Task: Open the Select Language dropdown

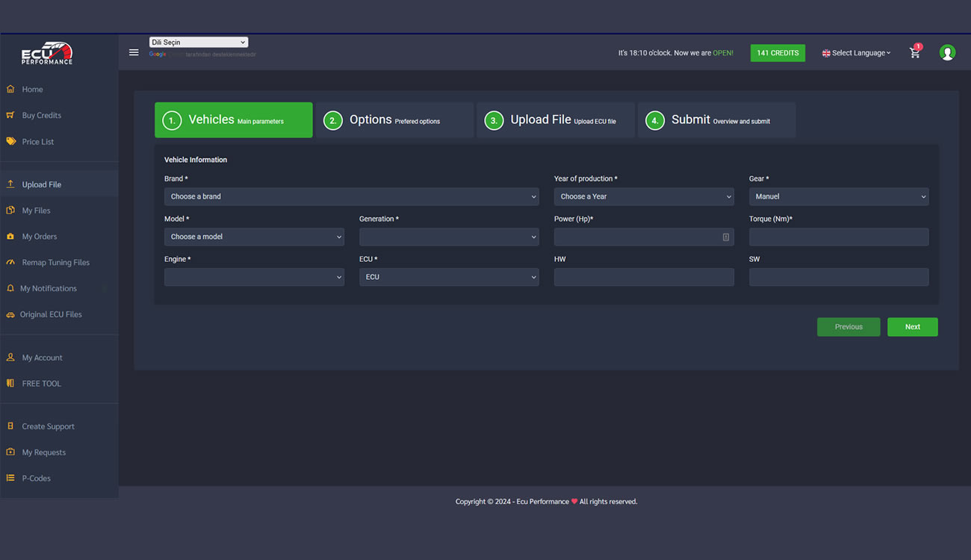Action: 857,53
